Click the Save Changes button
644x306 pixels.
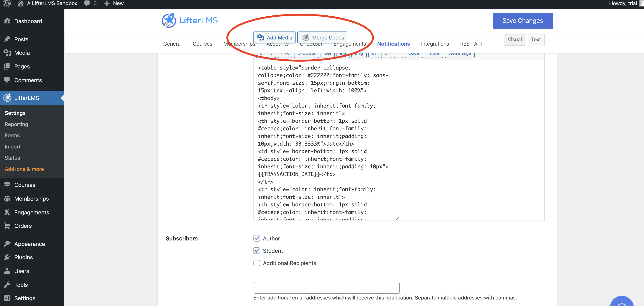pyautogui.click(x=523, y=20)
